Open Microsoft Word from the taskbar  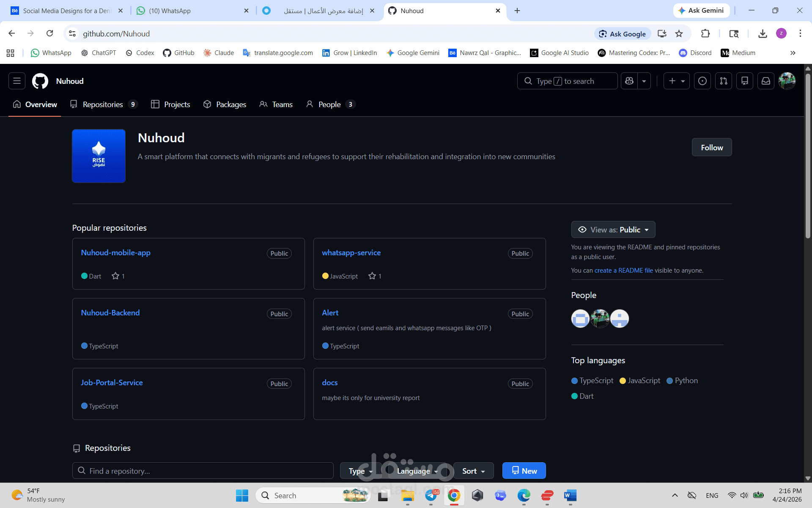(570, 495)
